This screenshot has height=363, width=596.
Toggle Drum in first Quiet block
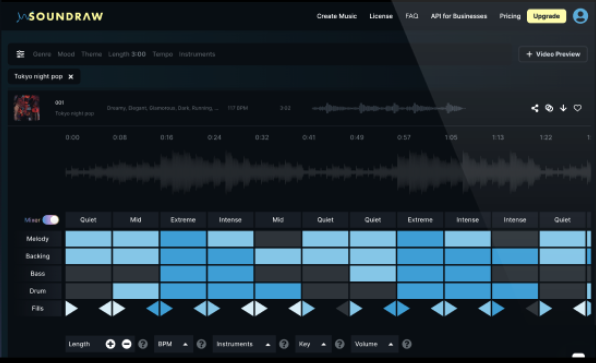tap(88, 291)
